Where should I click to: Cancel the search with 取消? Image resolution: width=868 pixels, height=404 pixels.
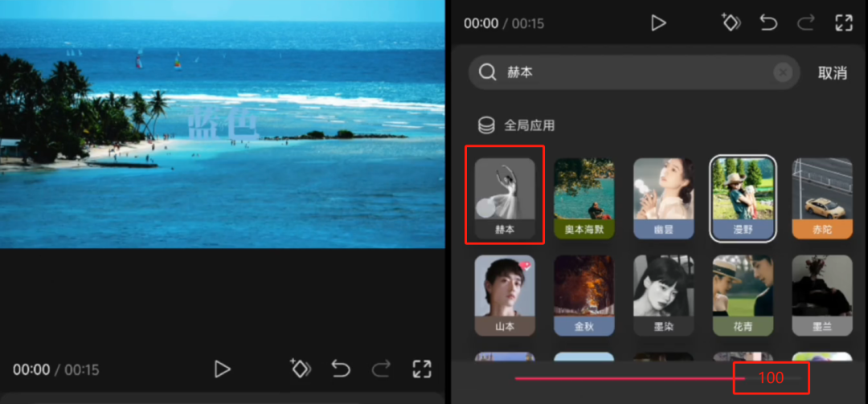pos(833,72)
